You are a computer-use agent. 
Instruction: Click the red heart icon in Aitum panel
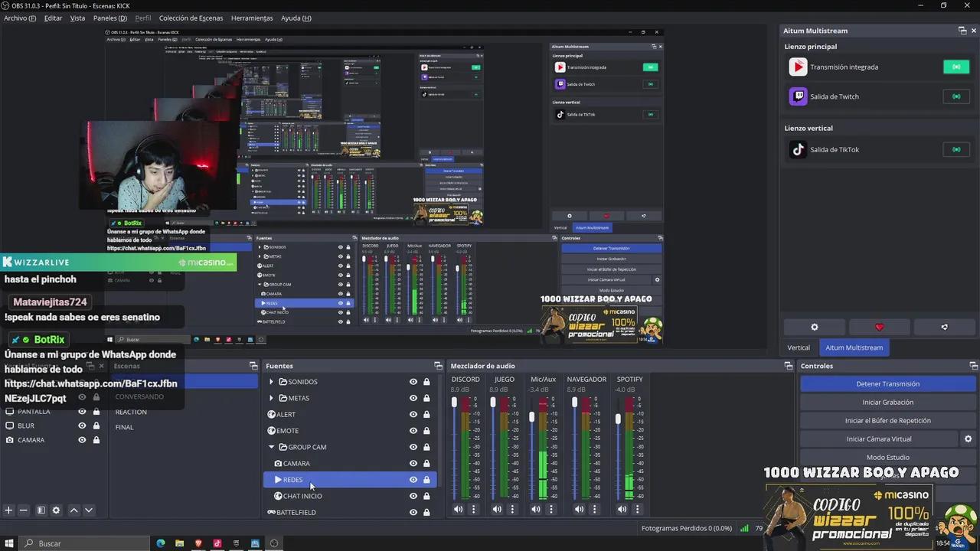coord(879,327)
